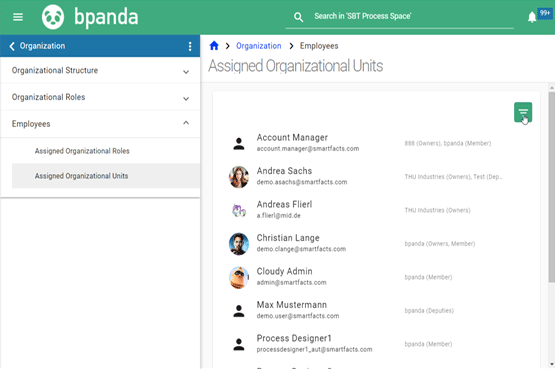Screen dimensions: 555x369
Task: Click the Organization breadcrumb link
Action: coord(258,46)
